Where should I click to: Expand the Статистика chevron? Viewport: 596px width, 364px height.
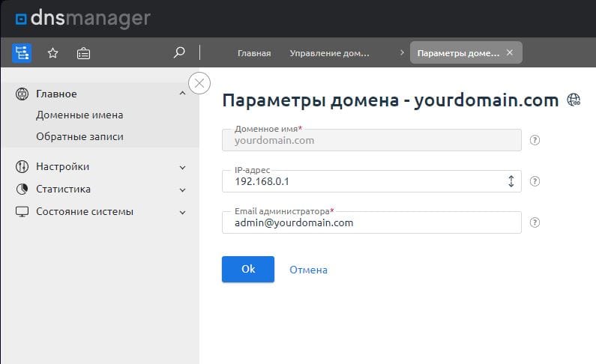tap(182, 189)
